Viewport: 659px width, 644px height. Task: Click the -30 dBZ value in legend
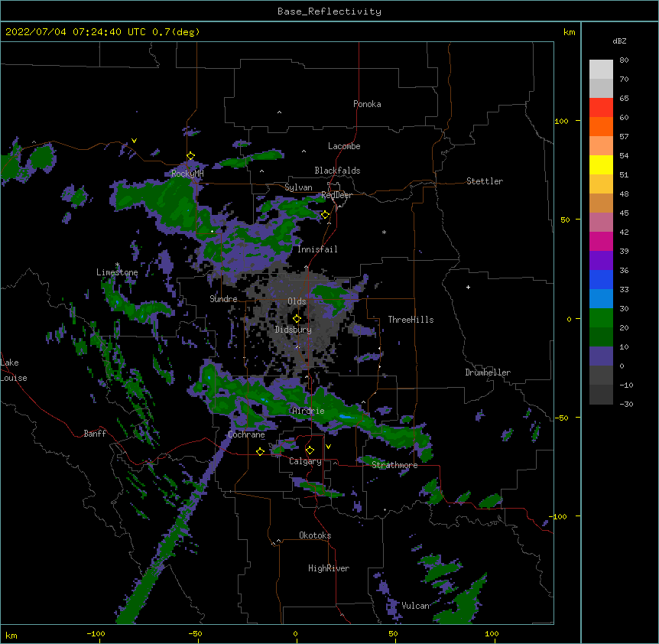[626, 404]
